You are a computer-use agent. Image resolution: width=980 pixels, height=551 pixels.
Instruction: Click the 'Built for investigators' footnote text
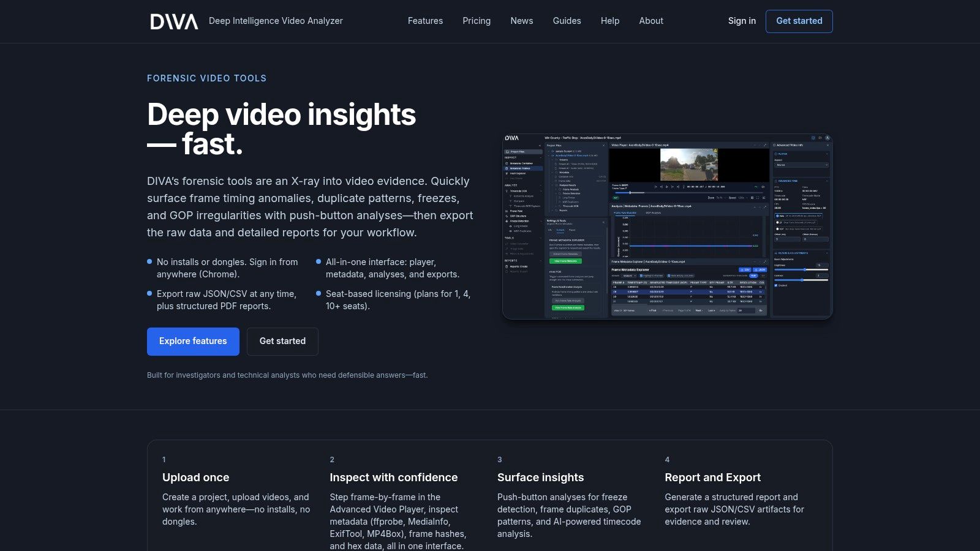pos(287,375)
